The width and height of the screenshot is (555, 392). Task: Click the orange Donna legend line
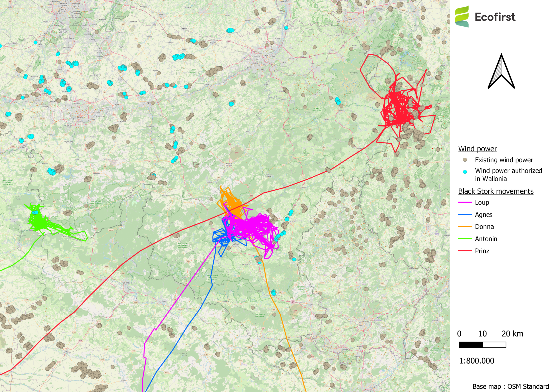click(x=465, y=226)
